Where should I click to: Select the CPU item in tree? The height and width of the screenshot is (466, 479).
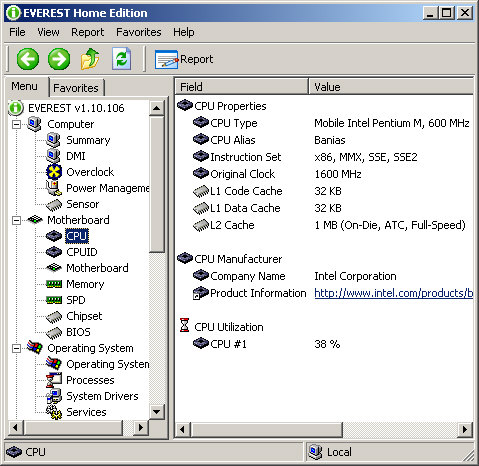tap(77, 236)
